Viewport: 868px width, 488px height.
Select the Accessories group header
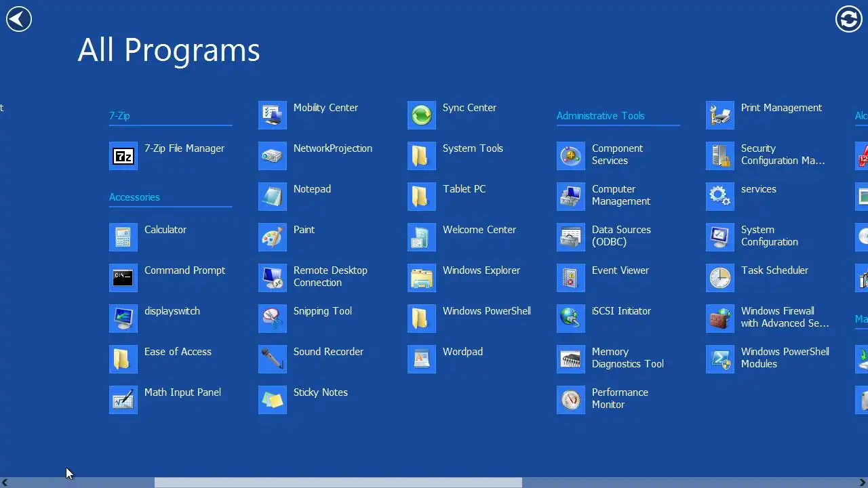pyautogui.click(x=134, y=197)
